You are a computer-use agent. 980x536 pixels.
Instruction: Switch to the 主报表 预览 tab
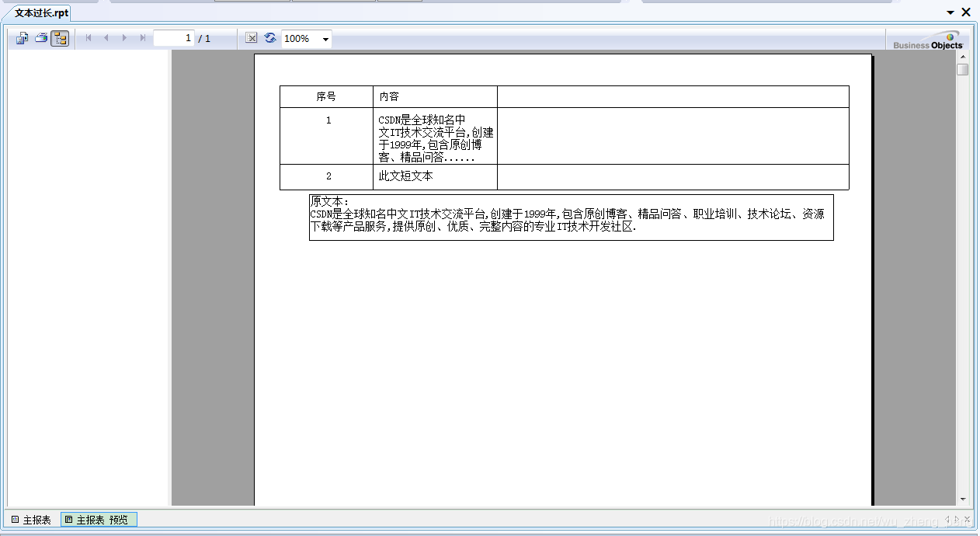[x=99, y=520]
